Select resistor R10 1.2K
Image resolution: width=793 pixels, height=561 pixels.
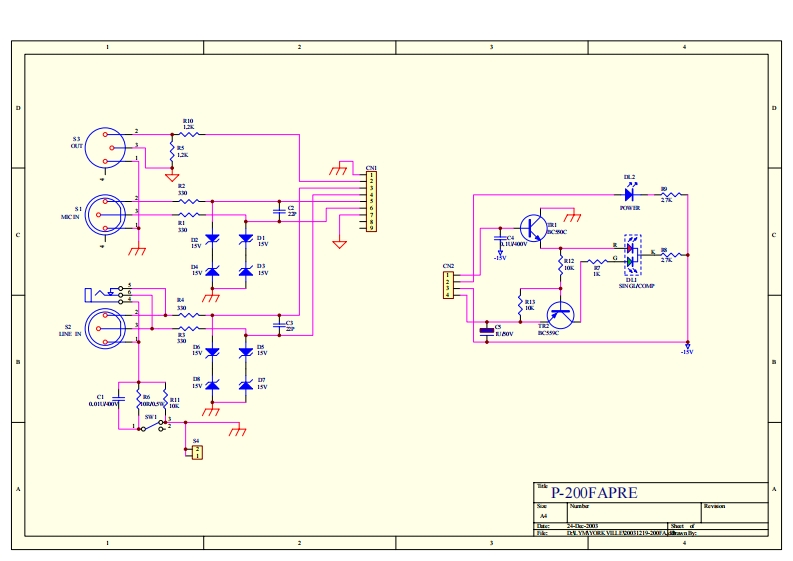coord(189,133)
